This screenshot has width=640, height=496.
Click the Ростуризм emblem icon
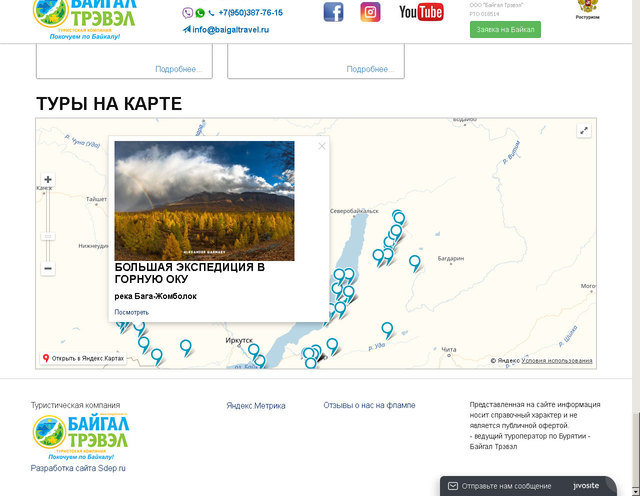click(587, 9)
